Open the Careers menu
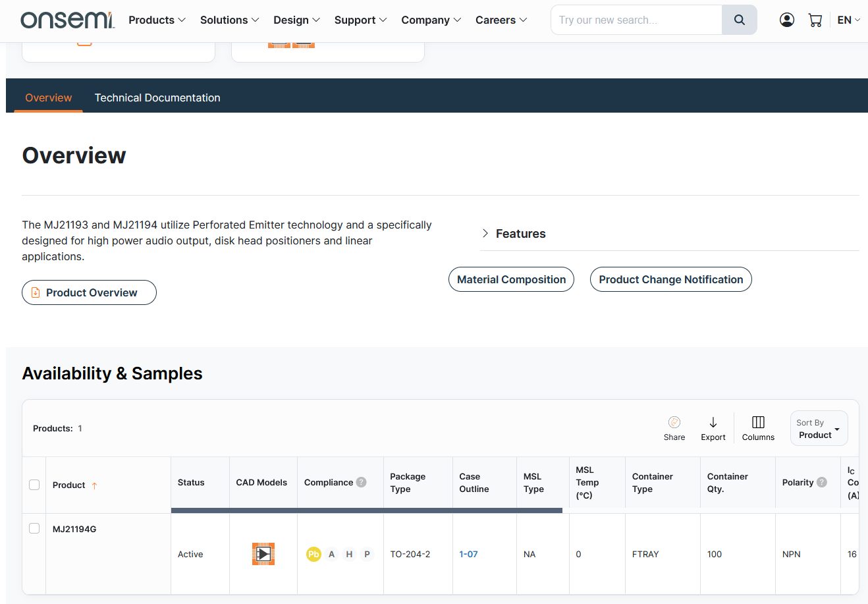 pyautogui.click(x=501, y=20)
